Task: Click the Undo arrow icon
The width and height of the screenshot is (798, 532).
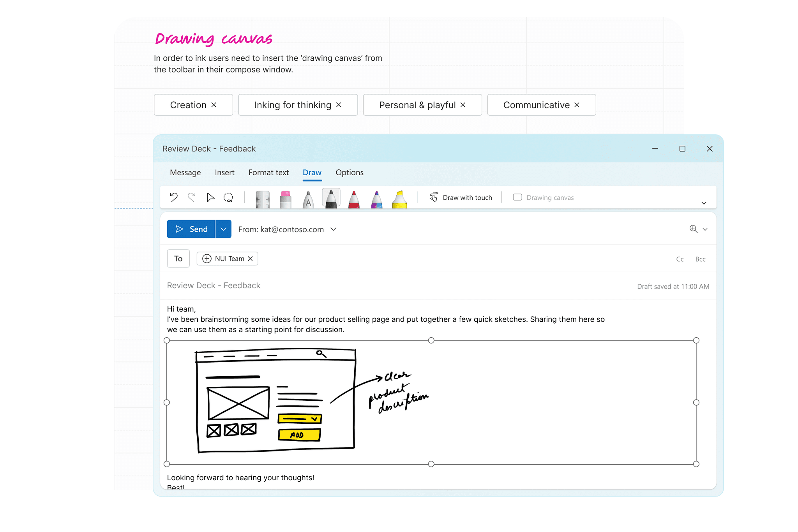Action: pos(174,197)
